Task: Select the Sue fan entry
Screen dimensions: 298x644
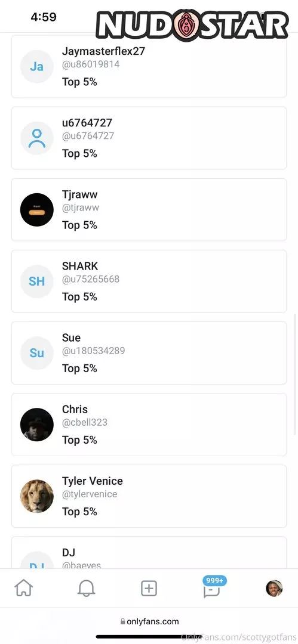Action: point(149,353)
